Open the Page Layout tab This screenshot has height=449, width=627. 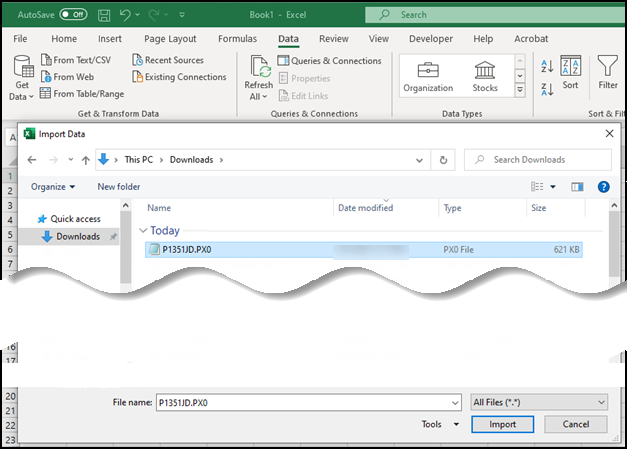pos(170,39)
